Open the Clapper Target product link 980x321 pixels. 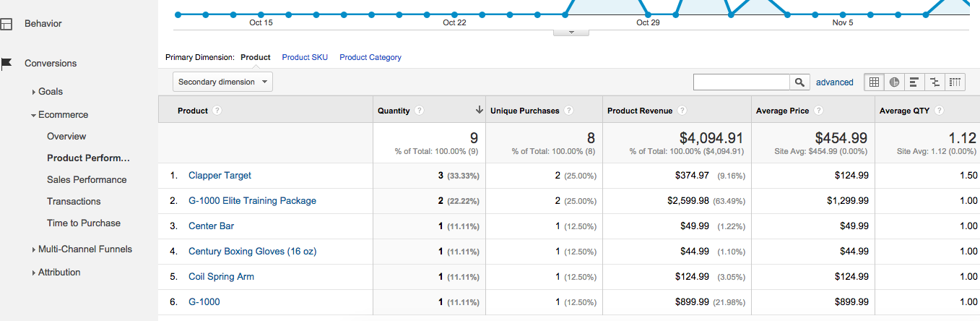(x=220, y=176)
